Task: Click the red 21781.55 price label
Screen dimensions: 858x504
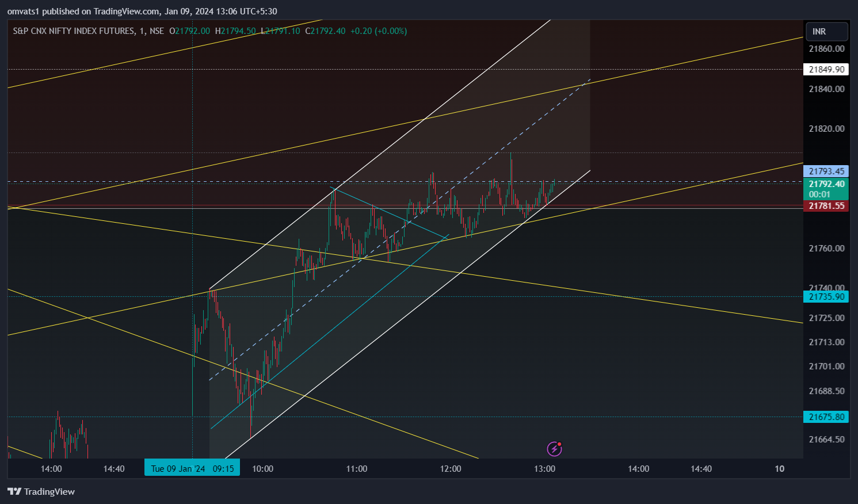Action: tap(826, 205)
